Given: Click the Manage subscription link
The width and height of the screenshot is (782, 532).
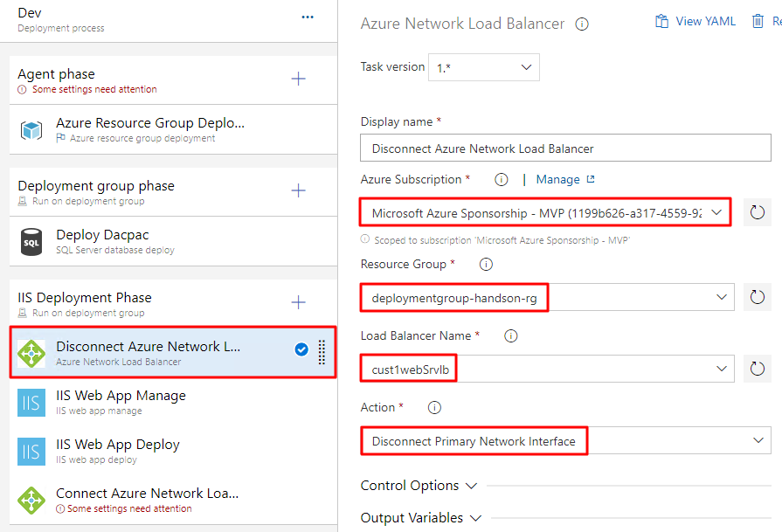Looking at the screenshot, I should (x=557, y=179).
